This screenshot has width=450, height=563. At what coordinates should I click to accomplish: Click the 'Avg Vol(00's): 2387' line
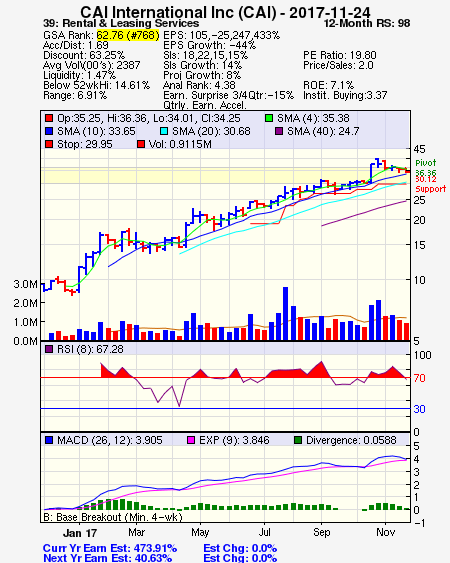click(92, 65)
